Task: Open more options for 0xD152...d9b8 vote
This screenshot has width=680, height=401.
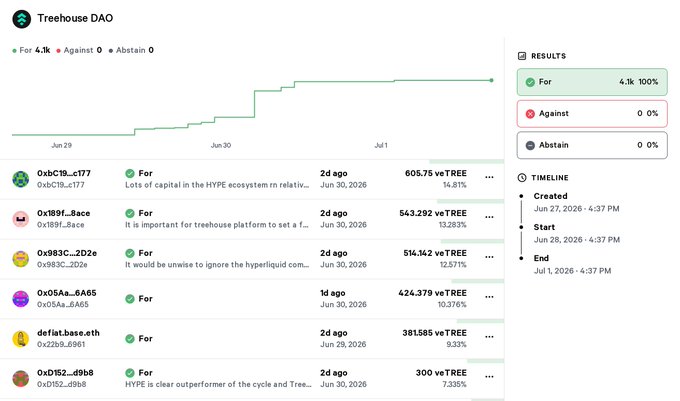Action: click(489, 376)
